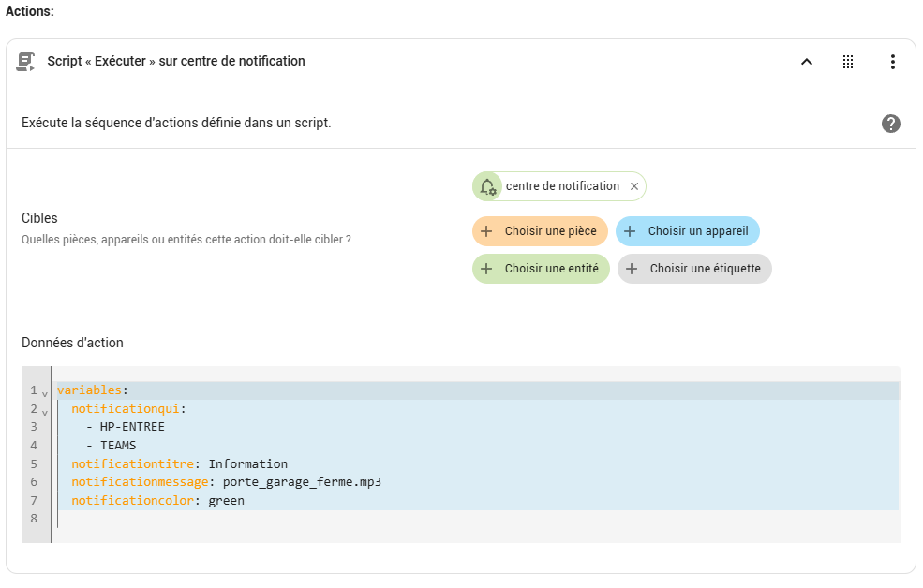Fold the notificationqui list at line 2
Viewport: 923px width, 588px height.
click(45, 412)
